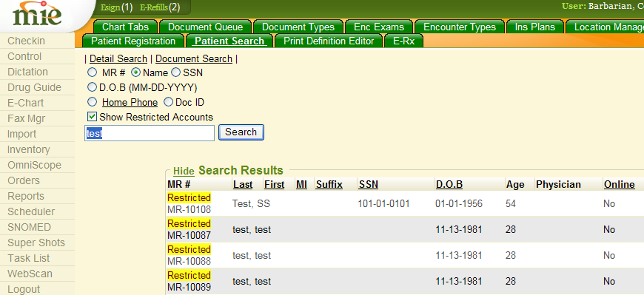The width and height of the screenshot is (644, 295).
Task: Select patient record MR-10087
Action: [189, 236]
